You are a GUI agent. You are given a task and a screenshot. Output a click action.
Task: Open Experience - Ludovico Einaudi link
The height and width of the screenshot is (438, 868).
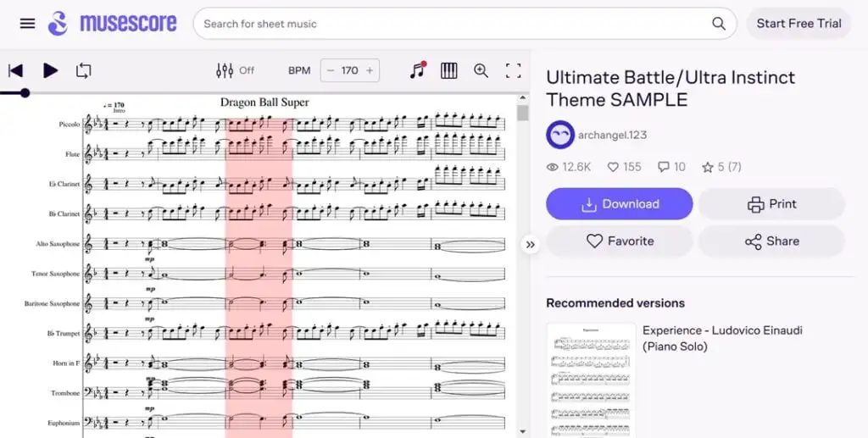point(722,339)
